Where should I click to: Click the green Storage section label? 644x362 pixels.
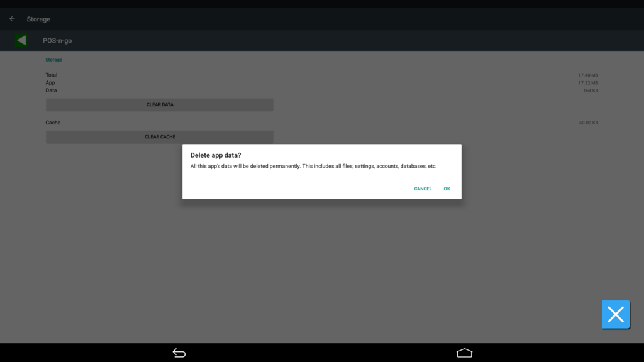point(54,60)
